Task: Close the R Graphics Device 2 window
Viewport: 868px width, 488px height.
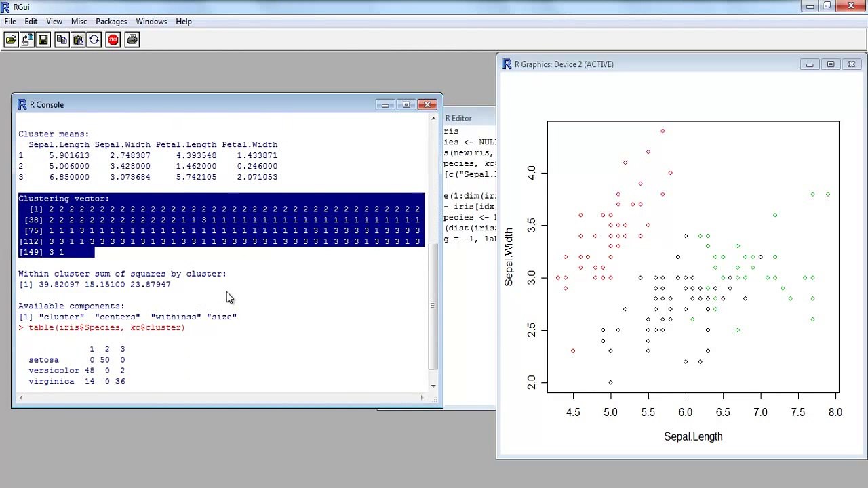Action: (852, 64)
